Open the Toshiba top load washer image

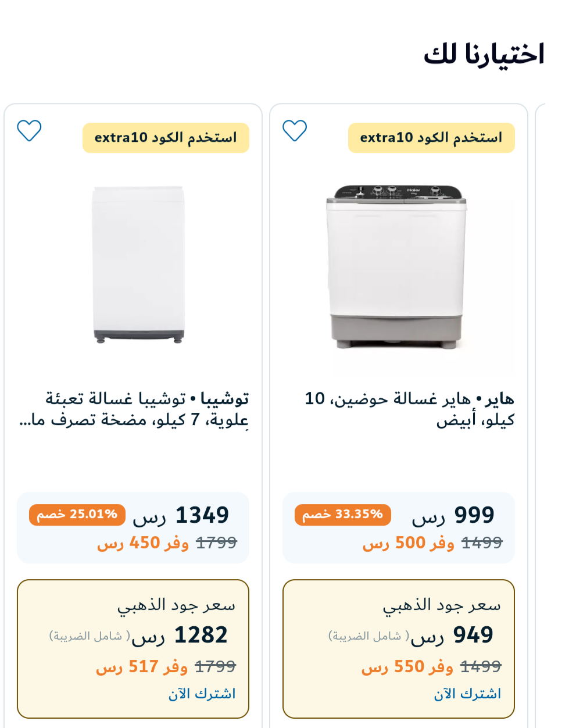coord(138,265)
